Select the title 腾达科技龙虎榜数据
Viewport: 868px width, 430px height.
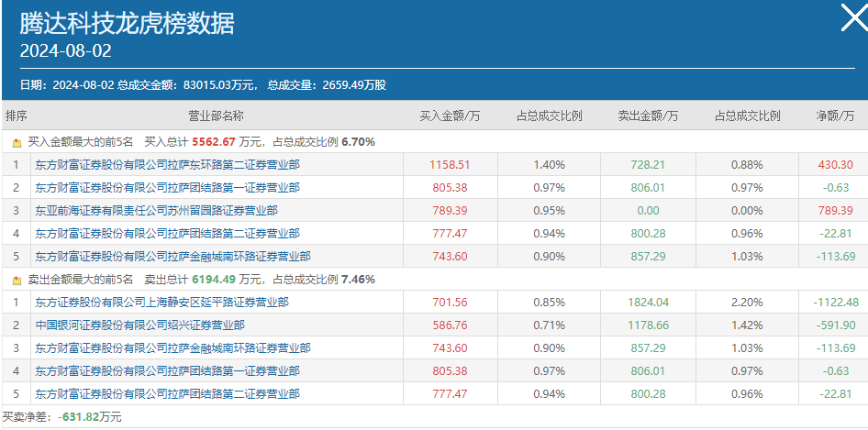127,23
